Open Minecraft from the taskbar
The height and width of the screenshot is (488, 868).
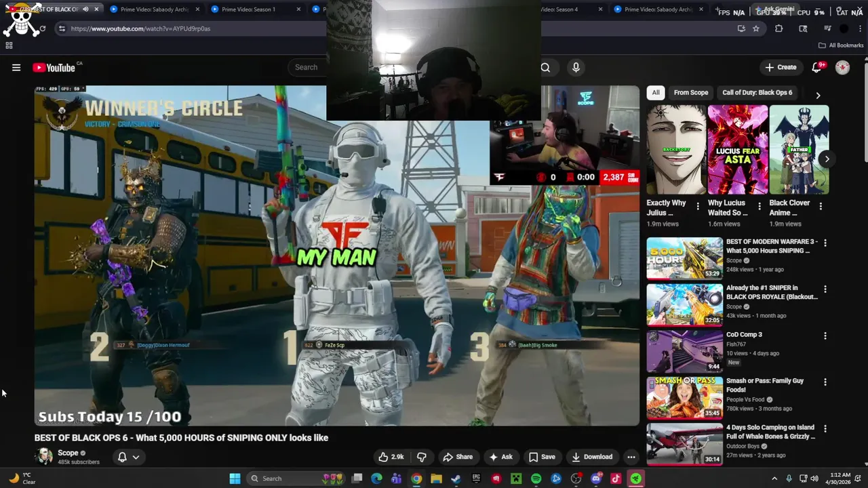coord(516,479)
